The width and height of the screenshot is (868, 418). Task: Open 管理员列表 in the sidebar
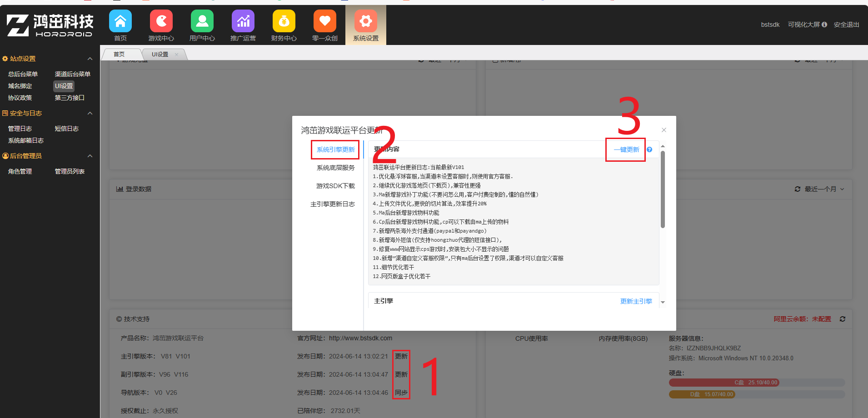pyautogui.click(x=70, y=171)
